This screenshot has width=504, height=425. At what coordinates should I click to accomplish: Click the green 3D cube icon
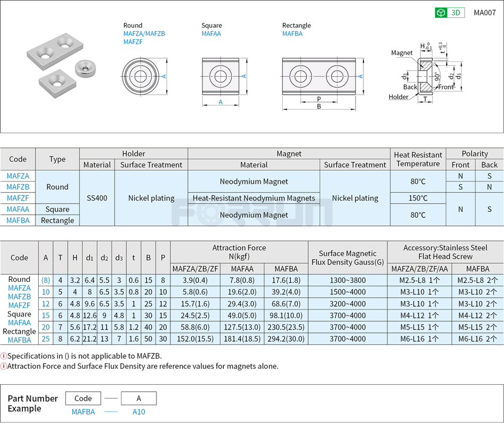441,13
